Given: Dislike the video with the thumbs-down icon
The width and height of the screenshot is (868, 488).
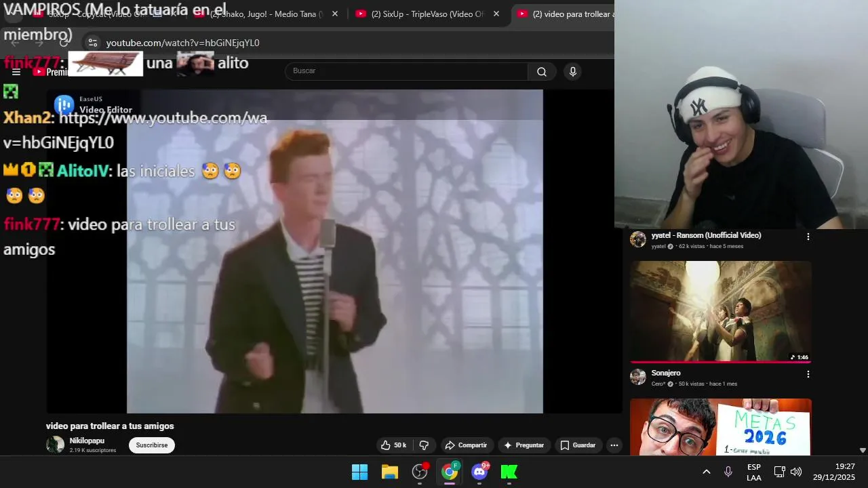Looking at the screenshot, I should 425,445.
